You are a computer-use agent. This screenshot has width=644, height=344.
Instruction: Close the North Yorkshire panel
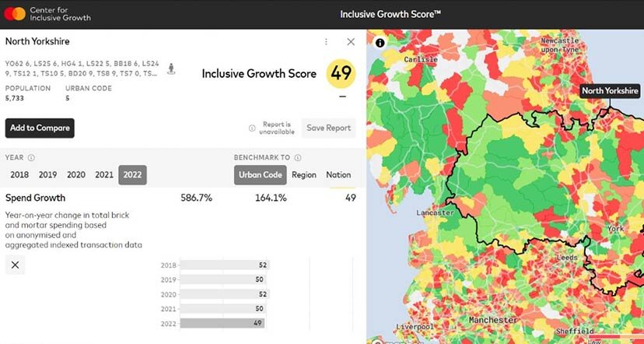click(351, 41)
